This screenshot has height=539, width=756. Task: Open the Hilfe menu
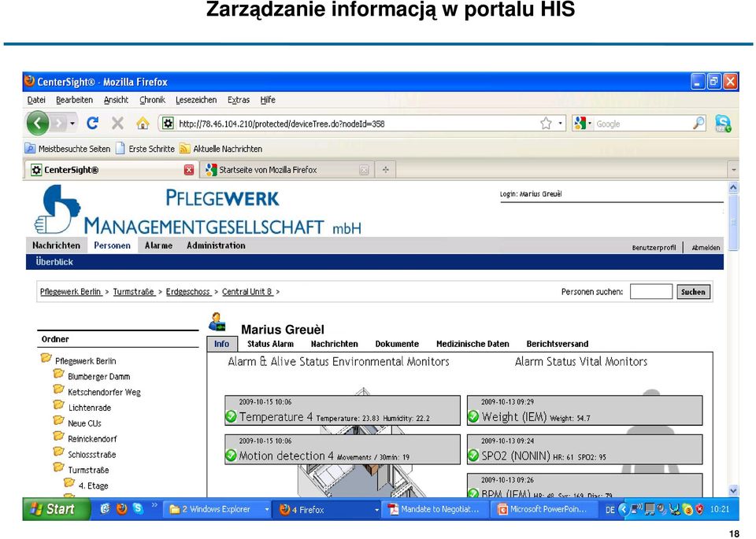(x=268, y=100)
